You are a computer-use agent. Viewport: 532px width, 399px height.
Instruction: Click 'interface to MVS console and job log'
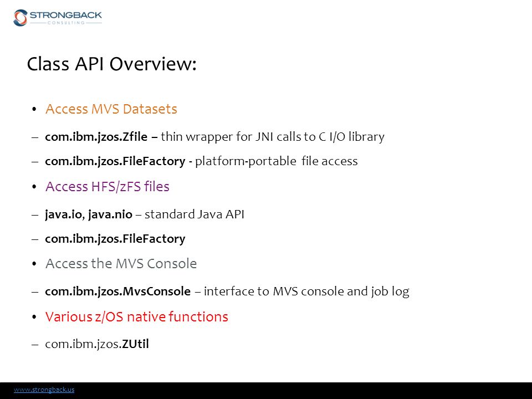click(306, 291)
